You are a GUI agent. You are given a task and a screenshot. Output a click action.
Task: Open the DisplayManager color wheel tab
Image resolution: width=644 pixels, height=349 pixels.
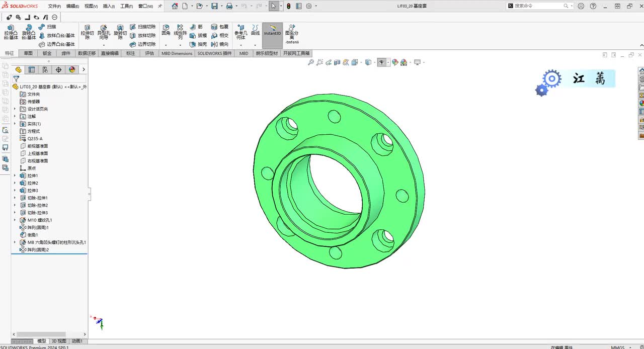[72, 69]
